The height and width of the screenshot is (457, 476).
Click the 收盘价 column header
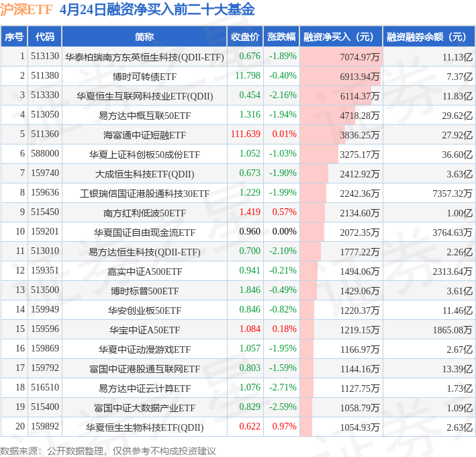tap(245, 37)
